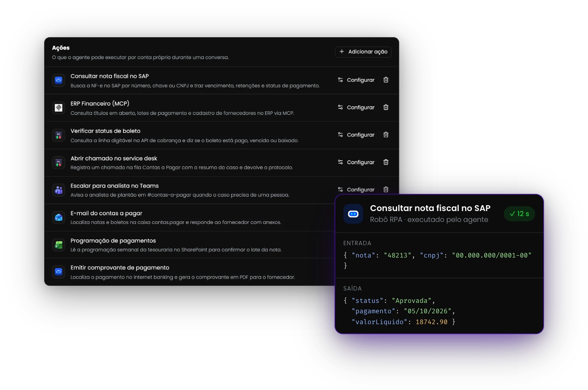Click trash icon for Verificar status de boleto
This screenshot has width=588, height=390.
(386, 135)
